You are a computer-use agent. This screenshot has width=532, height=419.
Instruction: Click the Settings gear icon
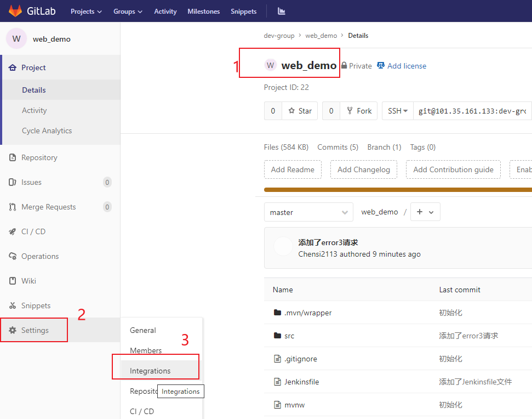pos(13,330)
